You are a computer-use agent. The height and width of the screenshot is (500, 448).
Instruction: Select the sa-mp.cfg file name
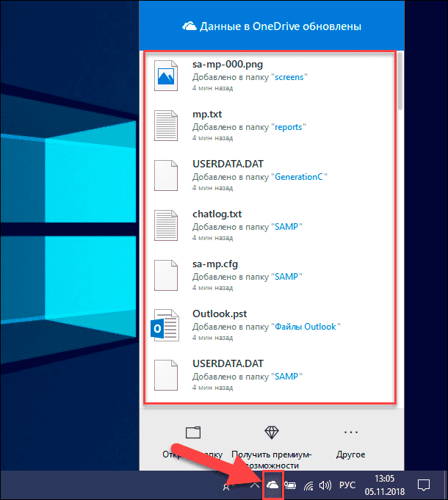pos(215,264)
